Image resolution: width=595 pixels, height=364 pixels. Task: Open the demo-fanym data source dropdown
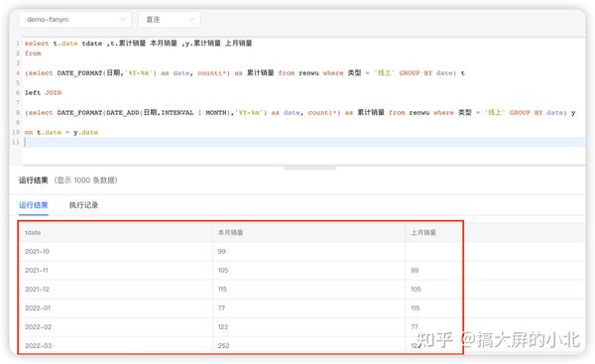coord(75,20)
